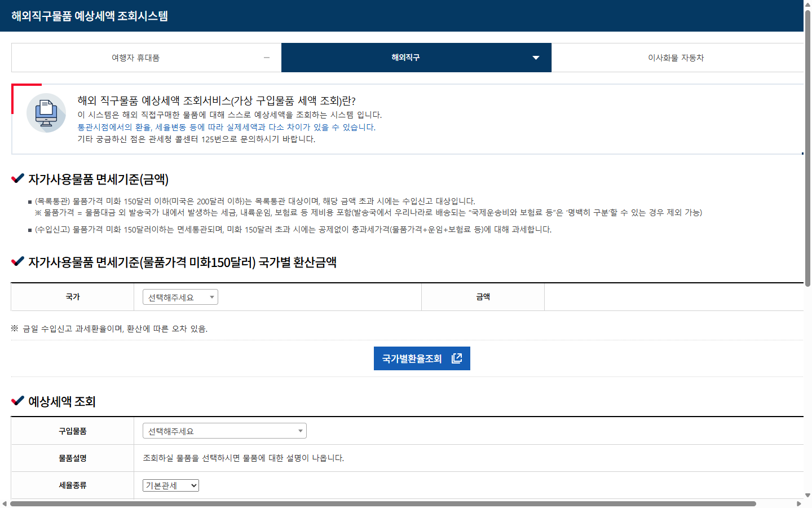Image resolution: width=812 pixels, height=508 pixels.
Task: Click the scroll down arrow
Action: [x=807, y=495]
